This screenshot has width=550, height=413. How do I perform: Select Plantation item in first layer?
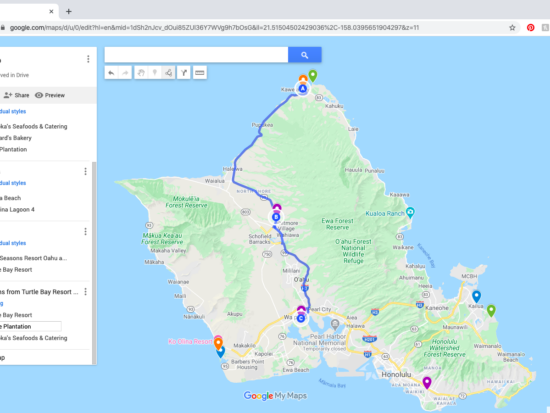(x=13, y=149)
